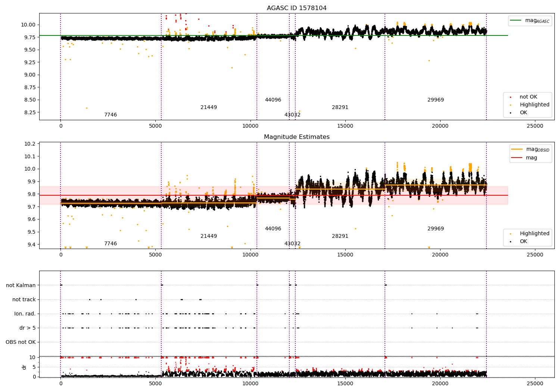
Task: Select the "OBS not OK" row label
Action: (21, 342)
